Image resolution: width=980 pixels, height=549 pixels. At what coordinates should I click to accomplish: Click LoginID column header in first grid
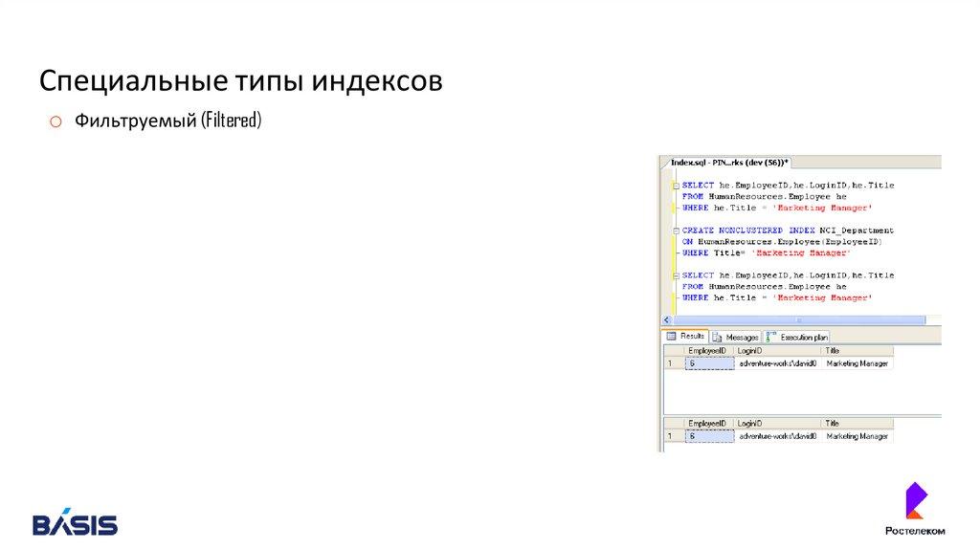(778, 352)
